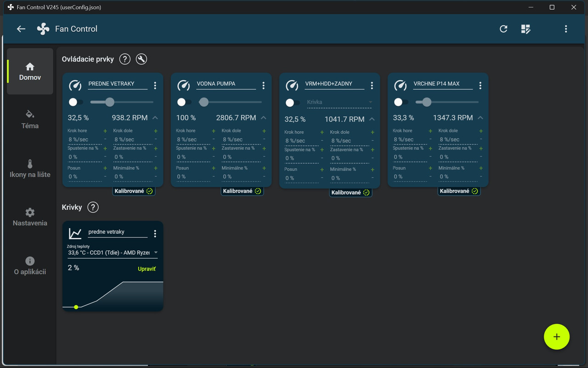Open Ikony na lište sidebar tab
The image size is (588, 368).
[x=30, y=168]
